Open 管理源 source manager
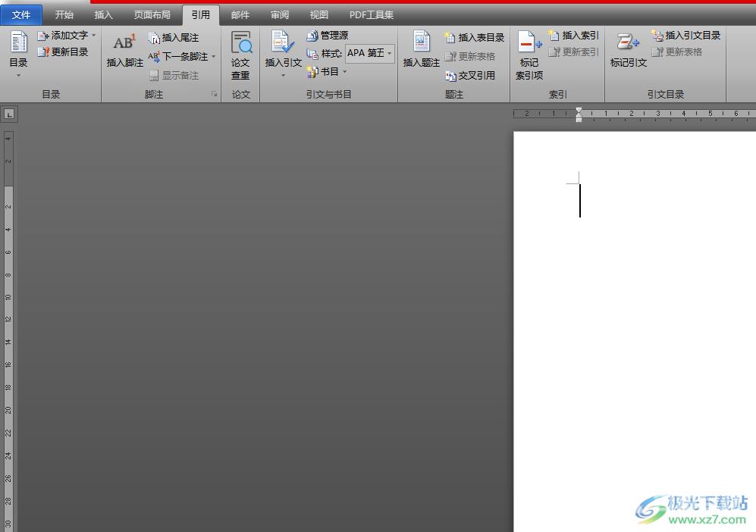The height and width of the screenshot is (532, 756). pos(328,36)
